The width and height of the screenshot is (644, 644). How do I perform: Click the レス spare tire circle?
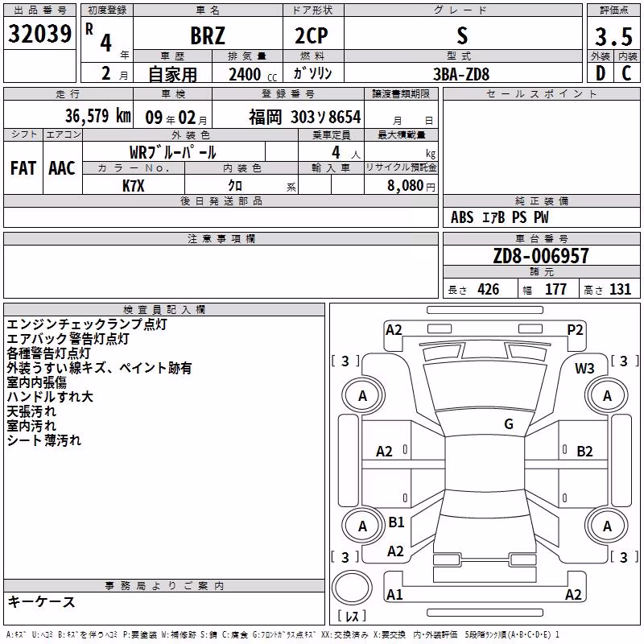click(352, 587)
